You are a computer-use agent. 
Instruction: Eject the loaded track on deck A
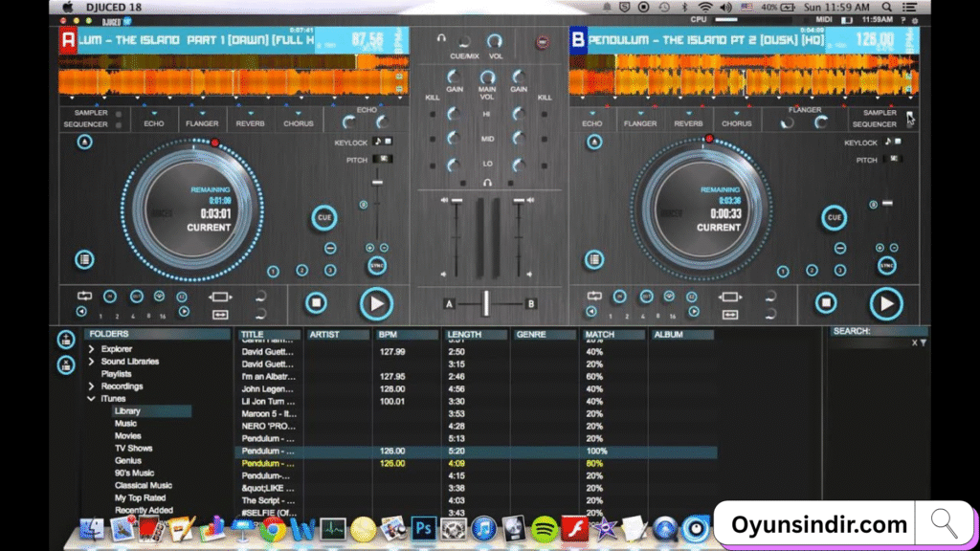coord(83,141)
